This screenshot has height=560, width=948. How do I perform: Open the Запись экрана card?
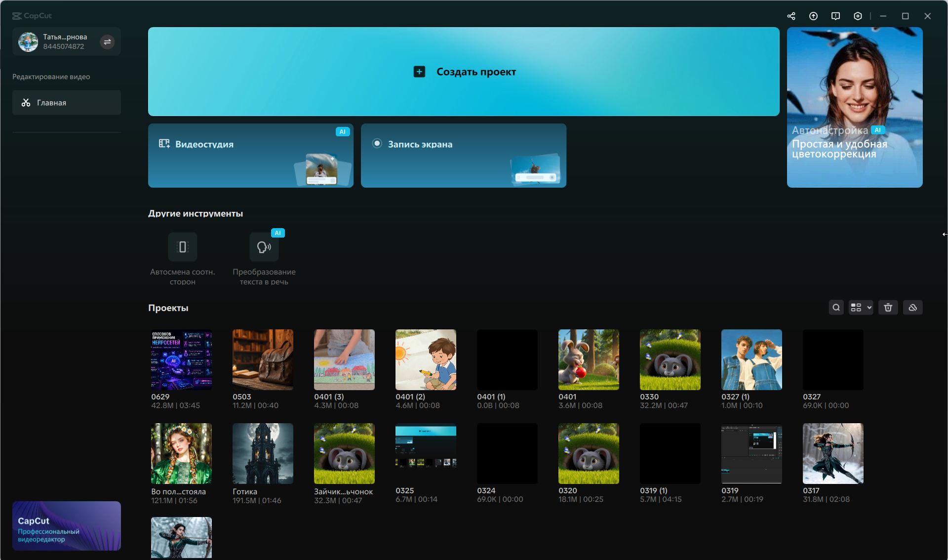pyautogui.click(x=464, y=156)
